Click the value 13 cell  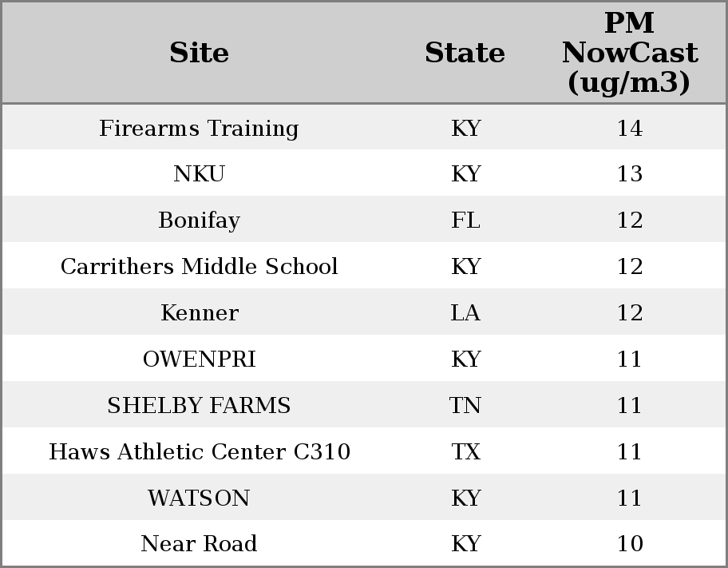[630, 174]
